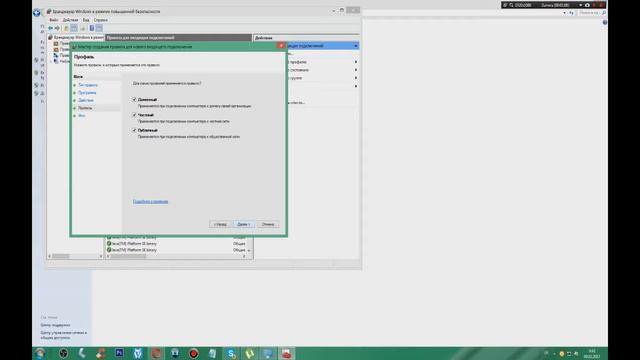Toggle the show/hide action pane toolbar icon
Viewport: 640px width, 360px height.
pyautogui.click(x=99, y=28)
